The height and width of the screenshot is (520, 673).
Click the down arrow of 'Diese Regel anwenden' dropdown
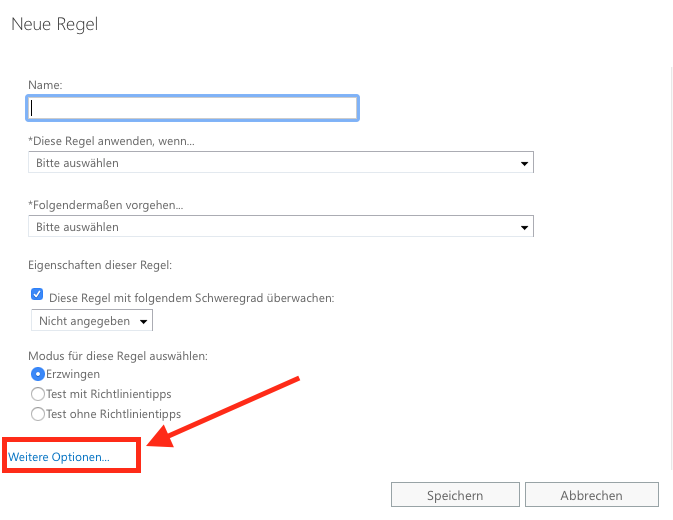(x=524, y=163)
